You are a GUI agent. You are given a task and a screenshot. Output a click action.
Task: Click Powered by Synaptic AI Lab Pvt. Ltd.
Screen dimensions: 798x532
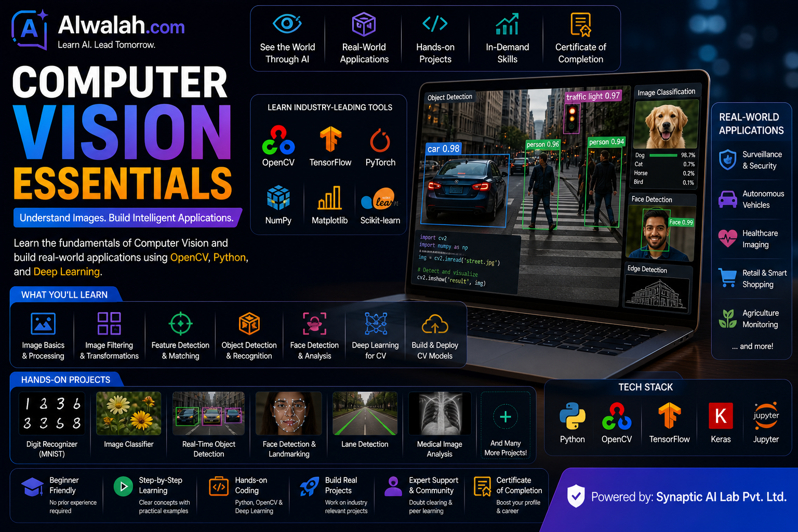688,497
